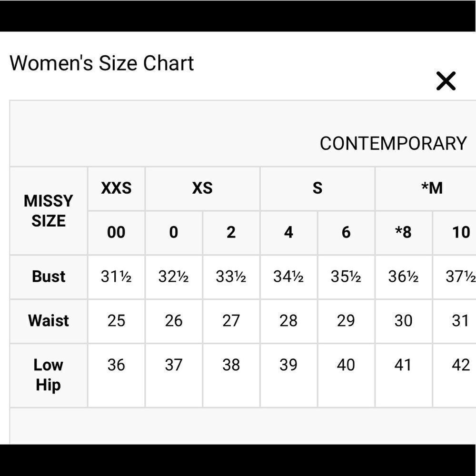The image size is (476, 476).
Task: Select numeric size 2 cell
Action: (x=231, y=232)
